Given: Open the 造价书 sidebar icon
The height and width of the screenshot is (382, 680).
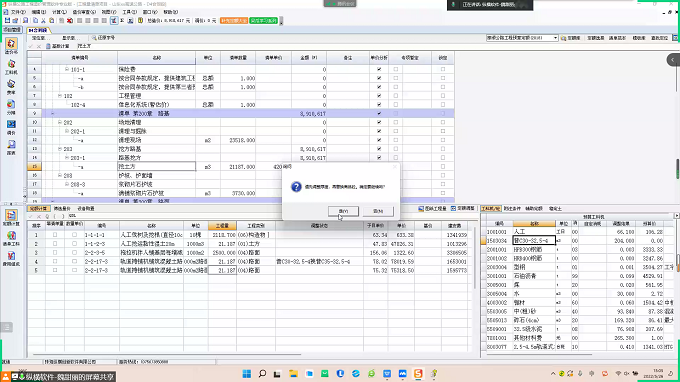Looking at the screenshot, I should [11, 46].
